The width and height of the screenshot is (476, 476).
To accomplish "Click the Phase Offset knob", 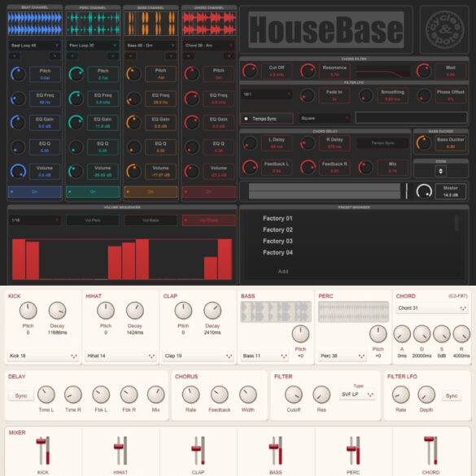I will (424, 96).
